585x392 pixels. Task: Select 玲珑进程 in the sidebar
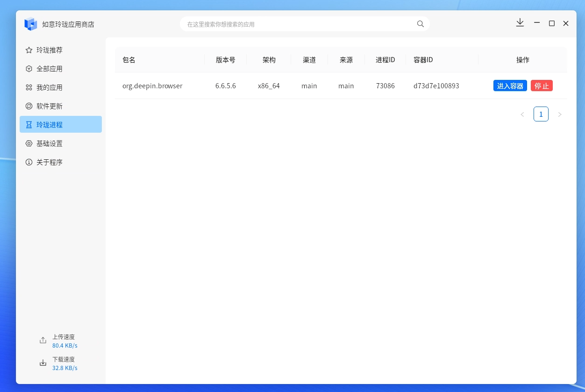pyautogui.click(x=61, y=125)
